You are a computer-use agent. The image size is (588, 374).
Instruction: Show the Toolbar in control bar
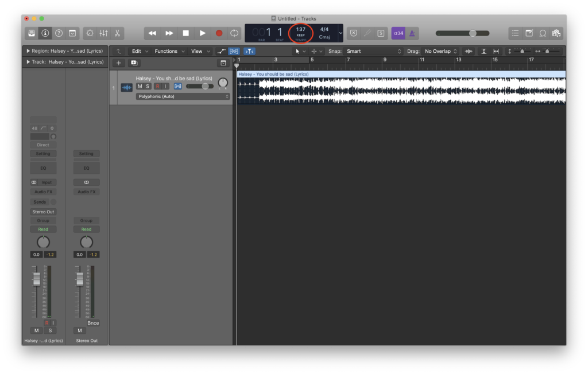coord(72,33)
